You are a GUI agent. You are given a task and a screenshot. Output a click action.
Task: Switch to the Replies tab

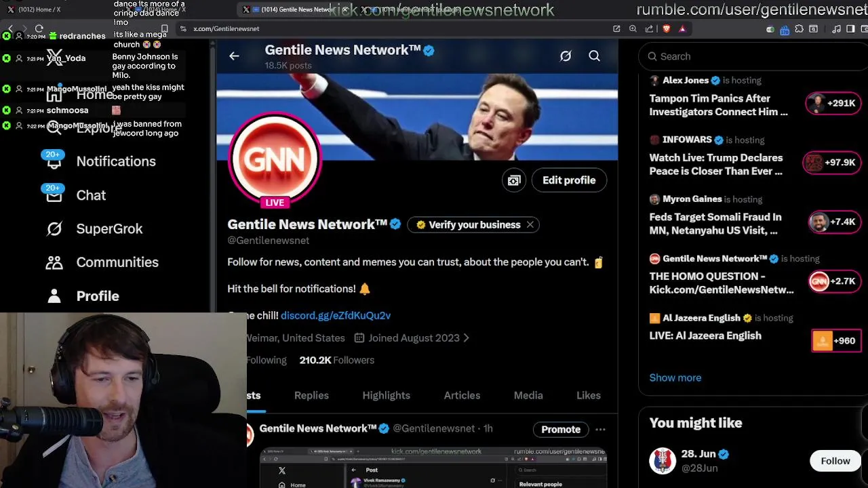point(311,395)
